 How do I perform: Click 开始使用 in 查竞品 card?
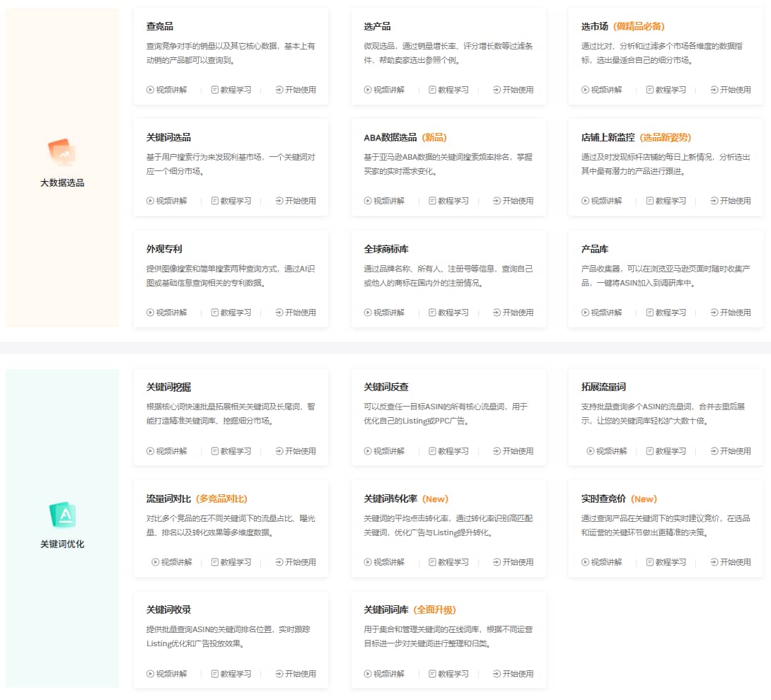click(x=296, y=90)
